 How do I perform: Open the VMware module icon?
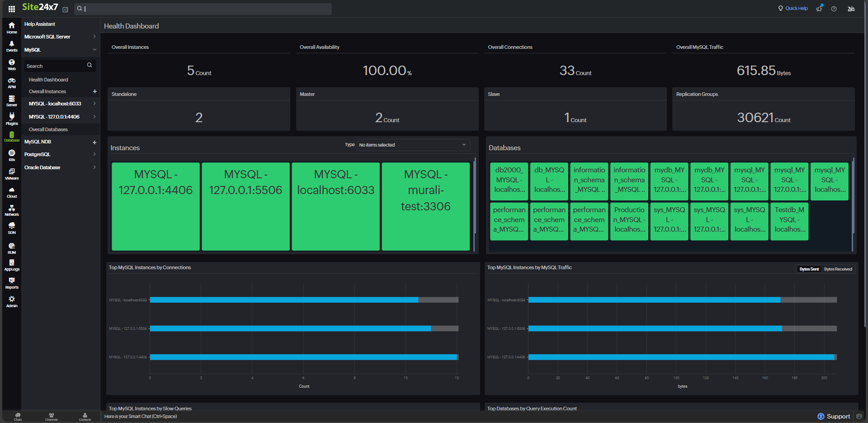[x=12, y=174]
